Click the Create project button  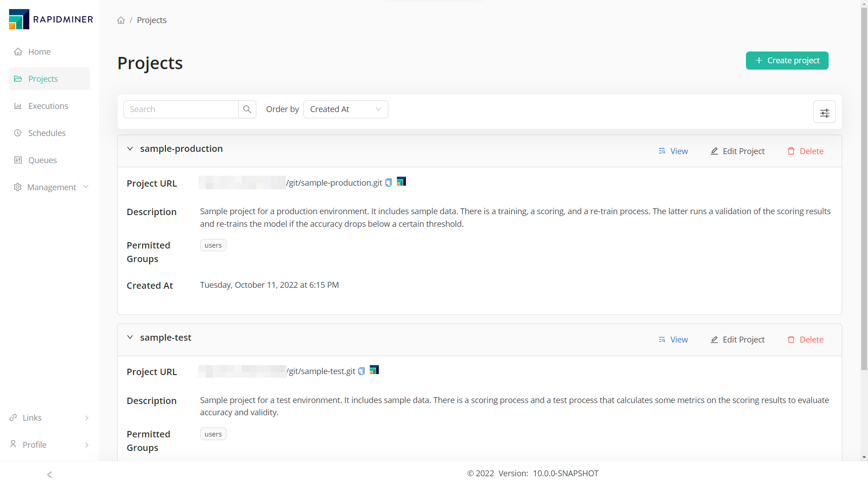point(787,61)
